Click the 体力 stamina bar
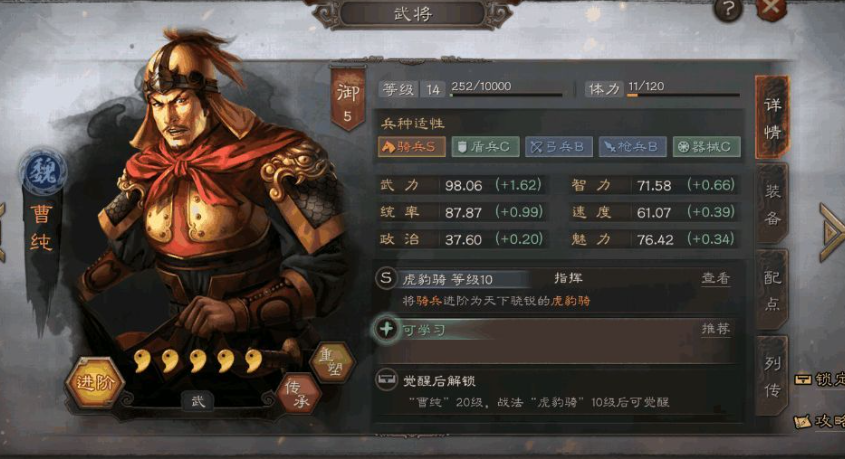This screenshot has width=845, height=459. [683, 95]
